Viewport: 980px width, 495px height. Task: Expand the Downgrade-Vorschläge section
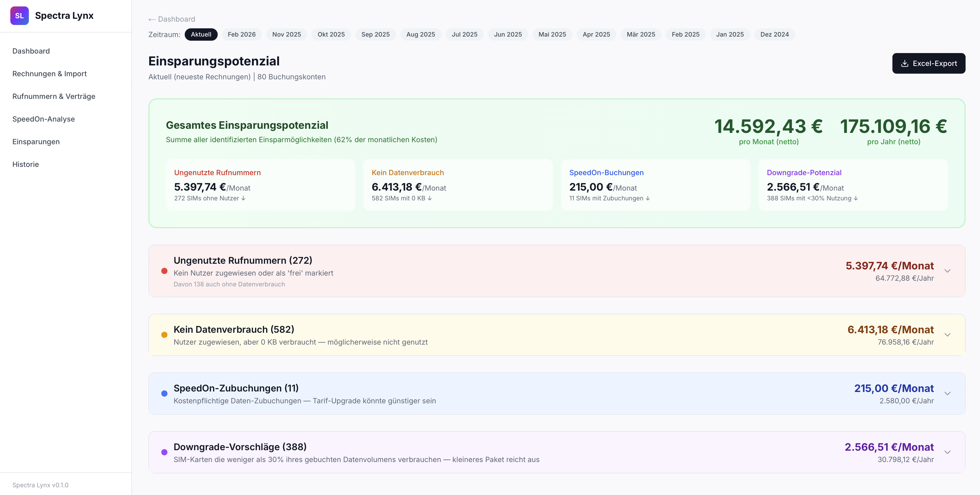tap(947, 452)
